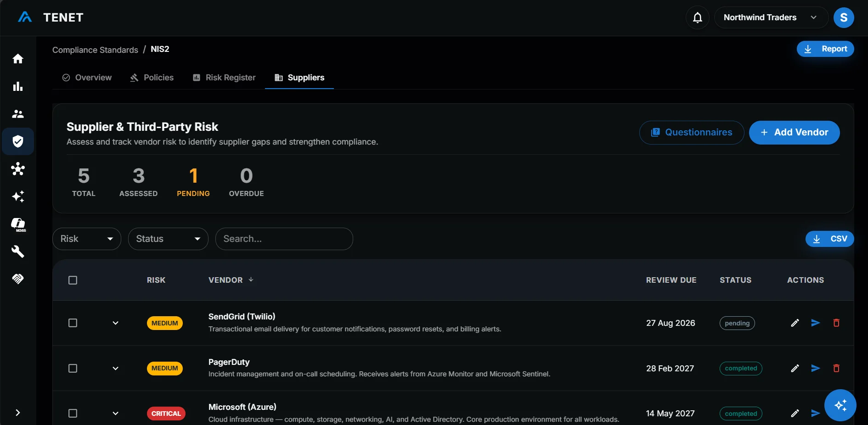This screenshot has height=425, width=868.
Task: Go to the Home sidebar icon
Action: [x=18, y=59]
